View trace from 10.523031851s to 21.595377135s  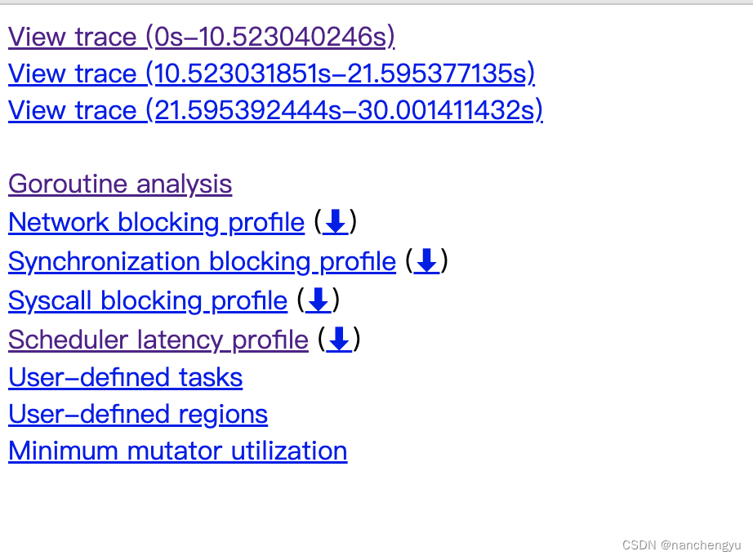271,73
